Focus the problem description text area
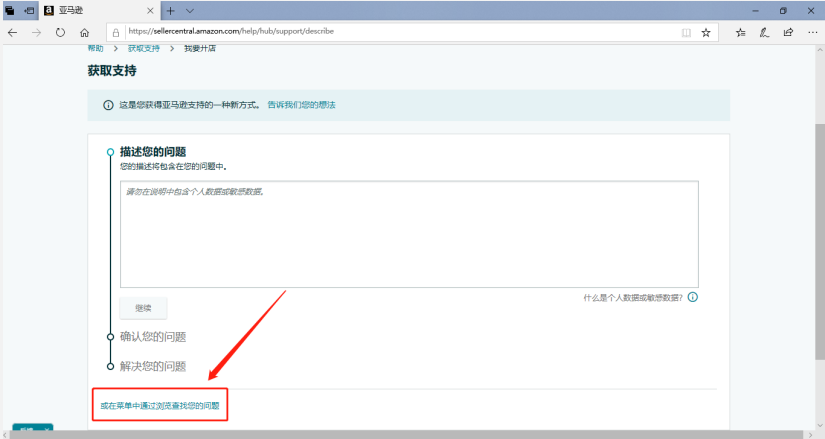This screenshot has width=825, height=439. (x=409, y=234)
